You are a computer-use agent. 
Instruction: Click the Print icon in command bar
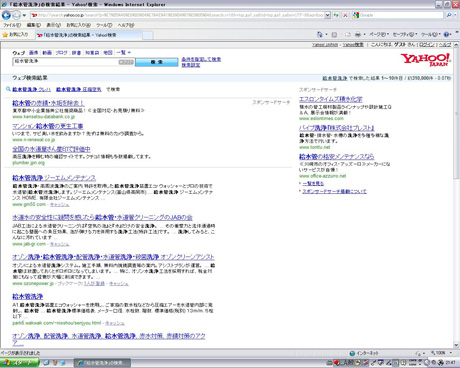point(358,34)
